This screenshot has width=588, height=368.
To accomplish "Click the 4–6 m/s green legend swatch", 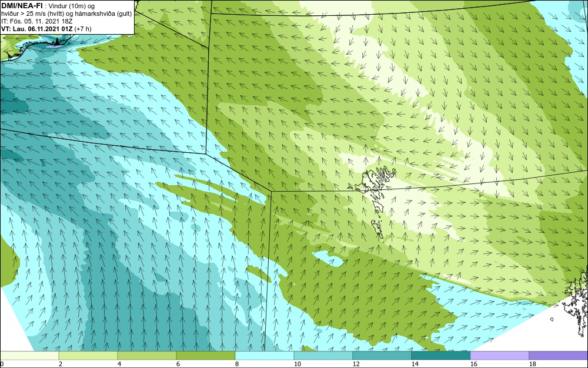I will tap(147, 355).
